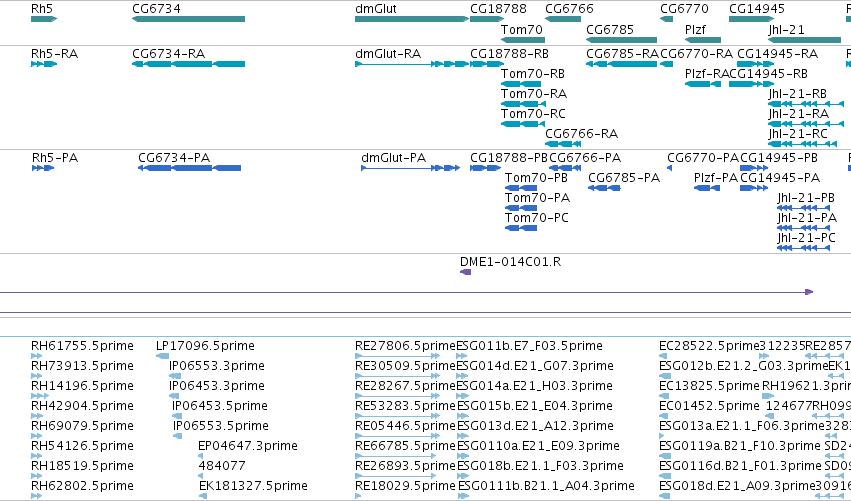Click the Plzf gene label
Image resolution: width=851 pixels, height=501 pixels.
[695, 29]
